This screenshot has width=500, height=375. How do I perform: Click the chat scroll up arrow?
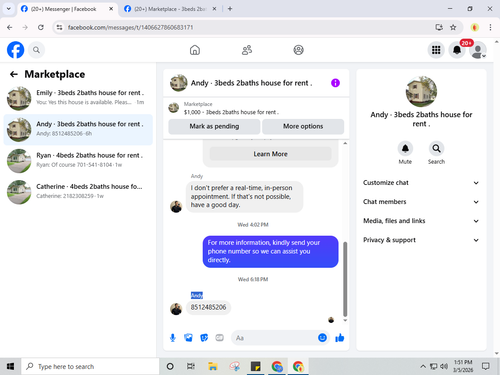[x=345, y=143]
